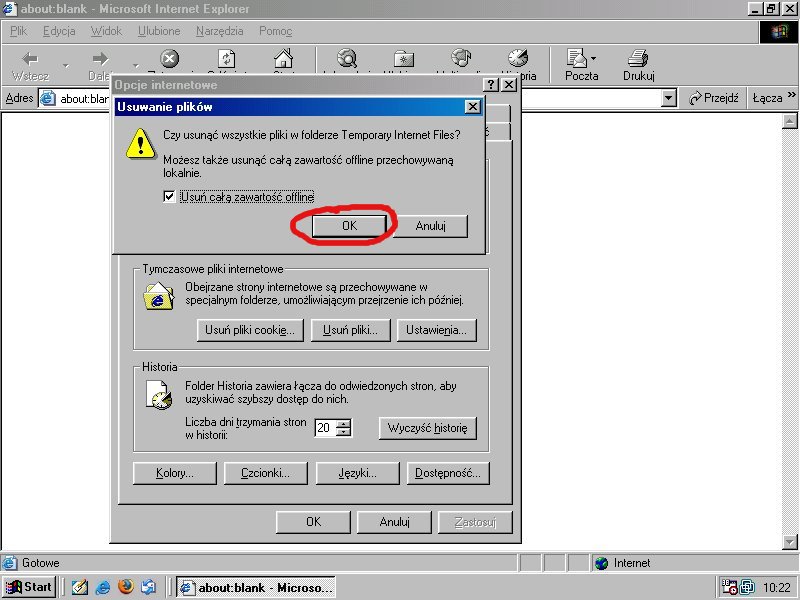Image resolution: width=800 pixels, height=600 pixels.
Task: Click the page scrollbar down arrow
Action: click(x=789, y=541)
